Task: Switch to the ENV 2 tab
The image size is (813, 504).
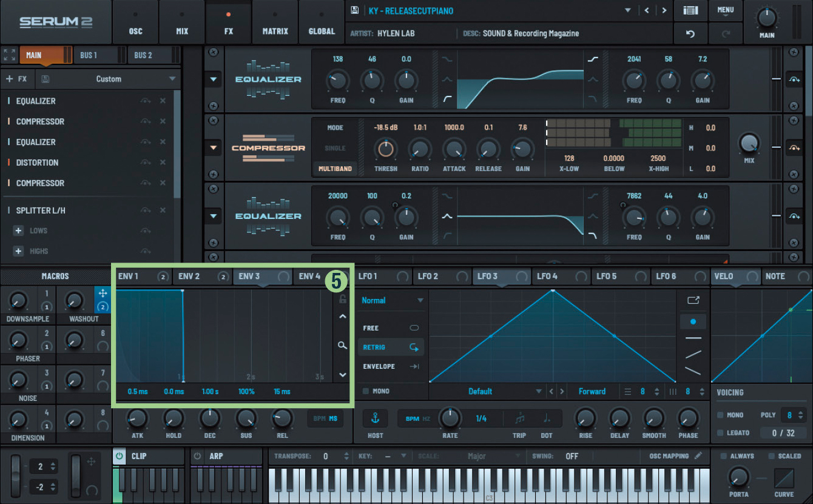Action: tap(201, 276)
